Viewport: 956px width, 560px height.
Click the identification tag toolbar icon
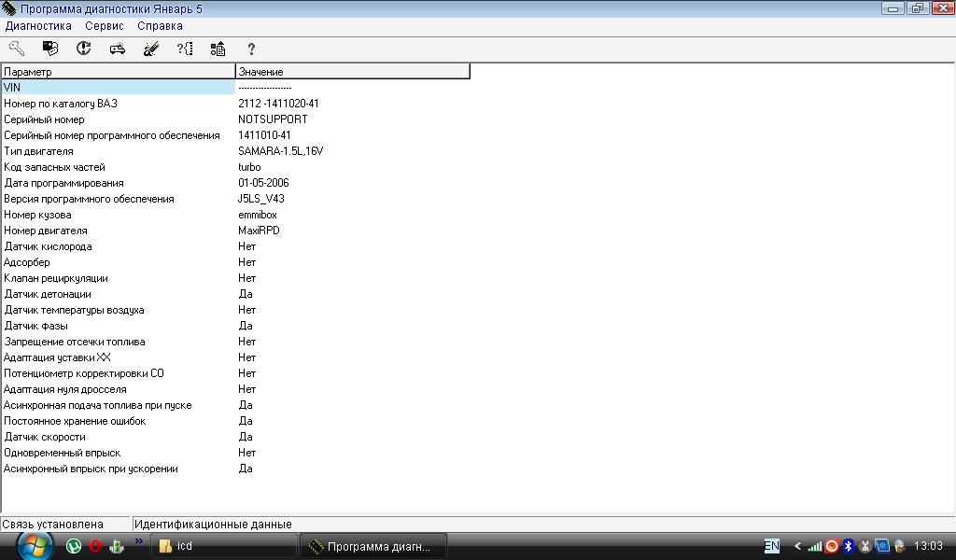click(50, 49)
